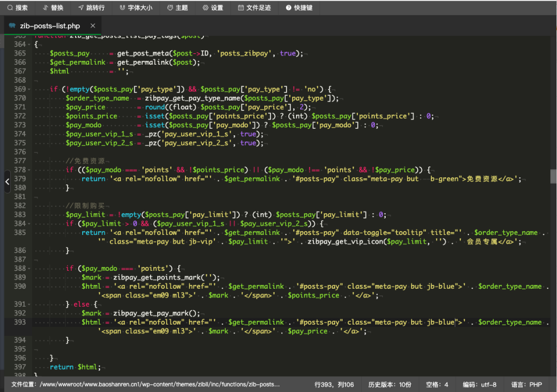The image size is (557, 392).
Task: Expand the left sidebar arrow handle
Action: [x=8, y=182]
